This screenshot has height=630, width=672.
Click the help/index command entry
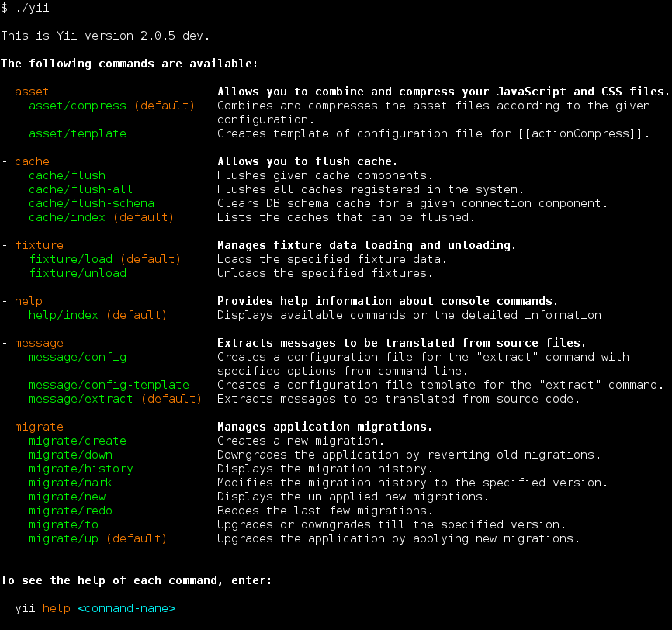64,315
